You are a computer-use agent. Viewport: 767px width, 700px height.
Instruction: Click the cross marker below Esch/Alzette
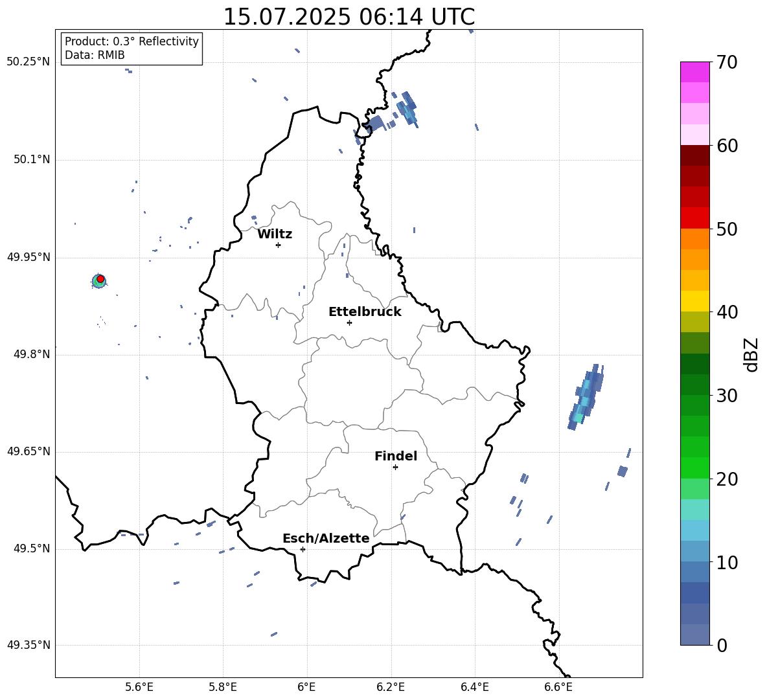click(303, 549)
